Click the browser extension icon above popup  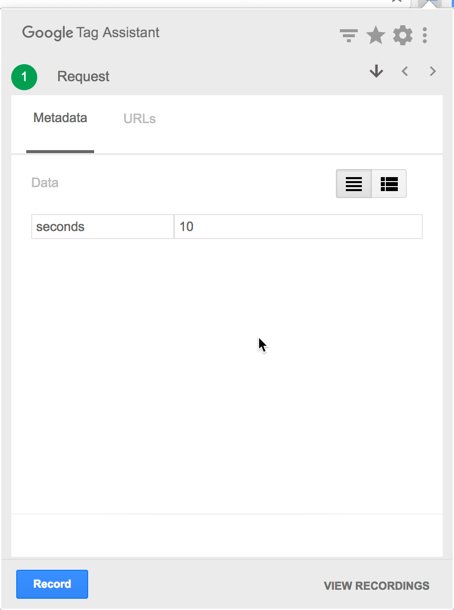click(428, 4)
